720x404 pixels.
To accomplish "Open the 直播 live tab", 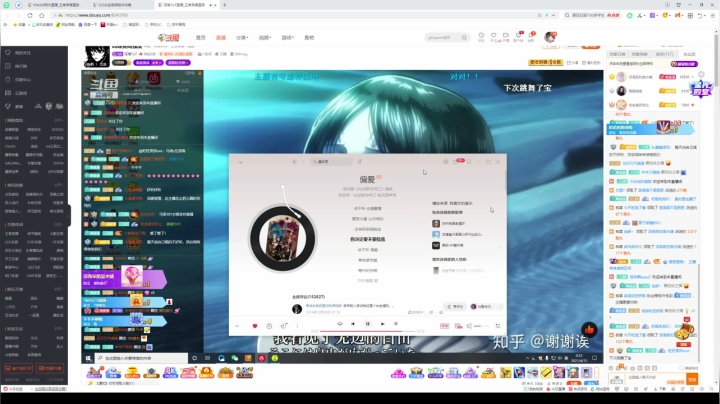I will point(221,38).
